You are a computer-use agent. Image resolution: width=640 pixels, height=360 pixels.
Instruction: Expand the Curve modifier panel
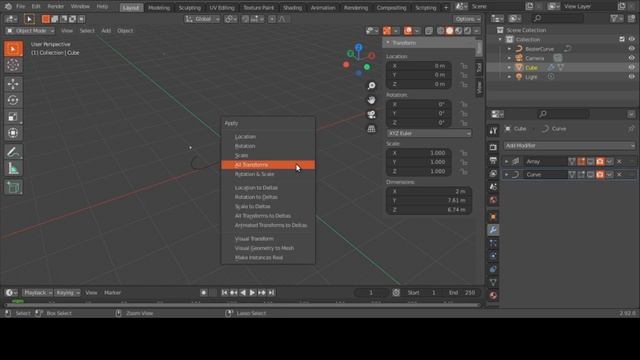coord(507,175)
